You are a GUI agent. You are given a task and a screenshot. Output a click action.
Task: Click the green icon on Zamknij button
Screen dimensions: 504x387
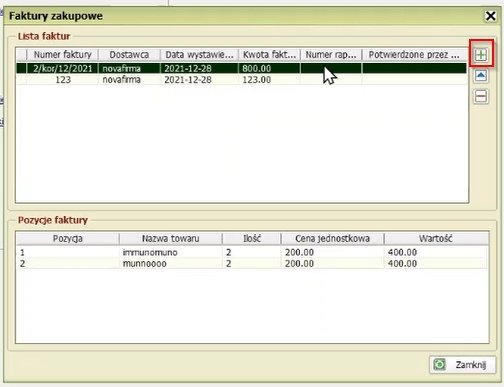coord(440,364)
